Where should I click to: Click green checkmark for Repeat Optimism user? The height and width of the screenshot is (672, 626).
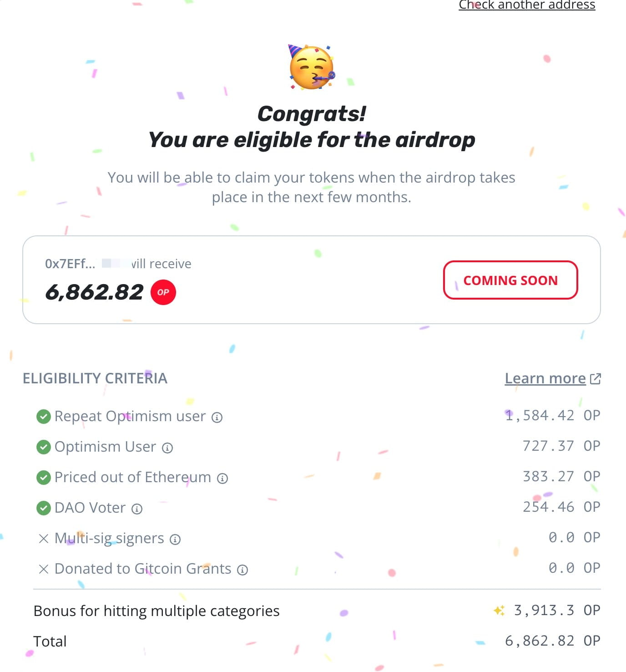tap(44, 417)
